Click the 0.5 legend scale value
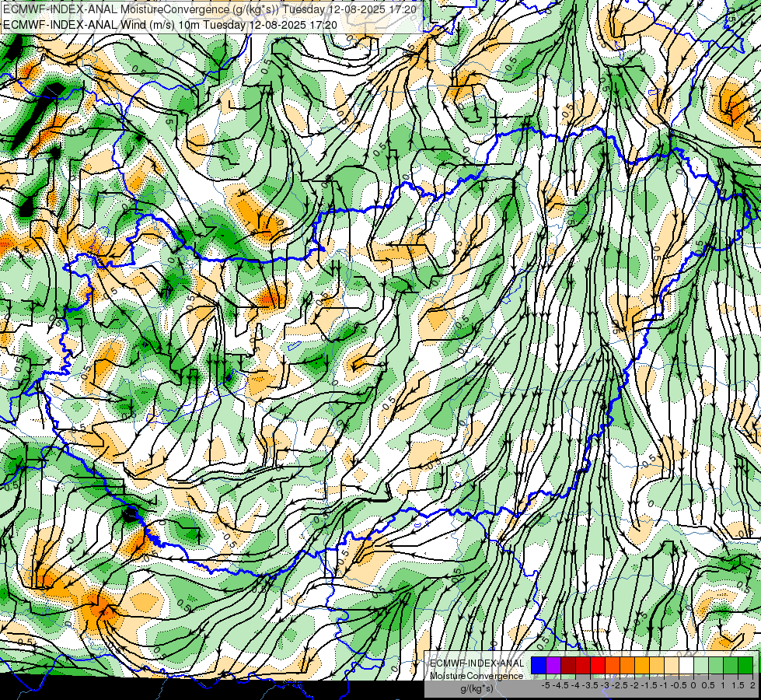Viewport: 761px width, 700px height. click(x=708, y=685)
